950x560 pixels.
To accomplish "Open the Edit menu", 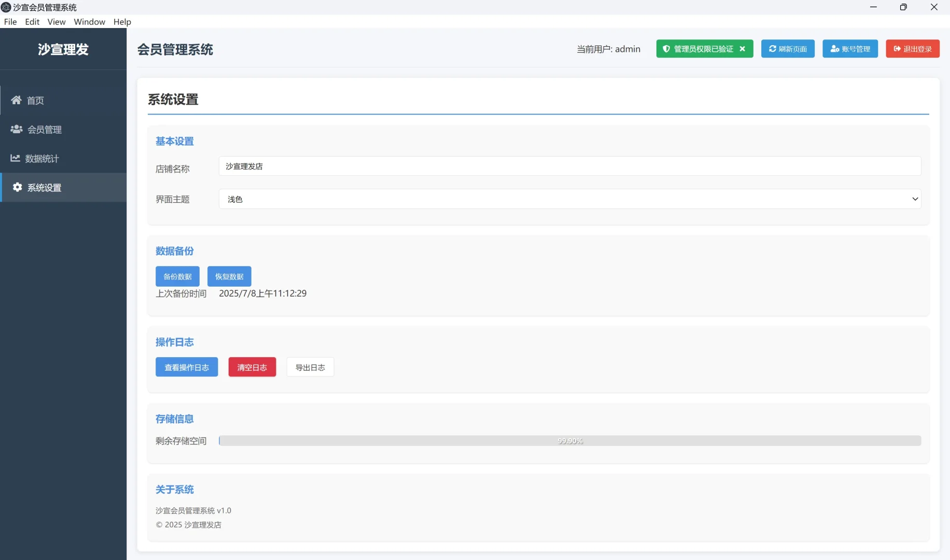I will click(32, 22).
